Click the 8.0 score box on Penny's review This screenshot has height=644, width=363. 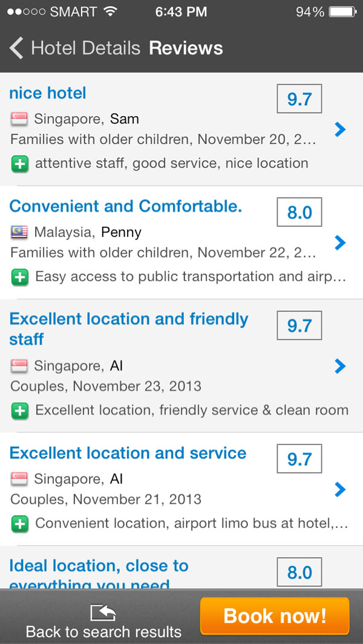(x=299, y=212)
